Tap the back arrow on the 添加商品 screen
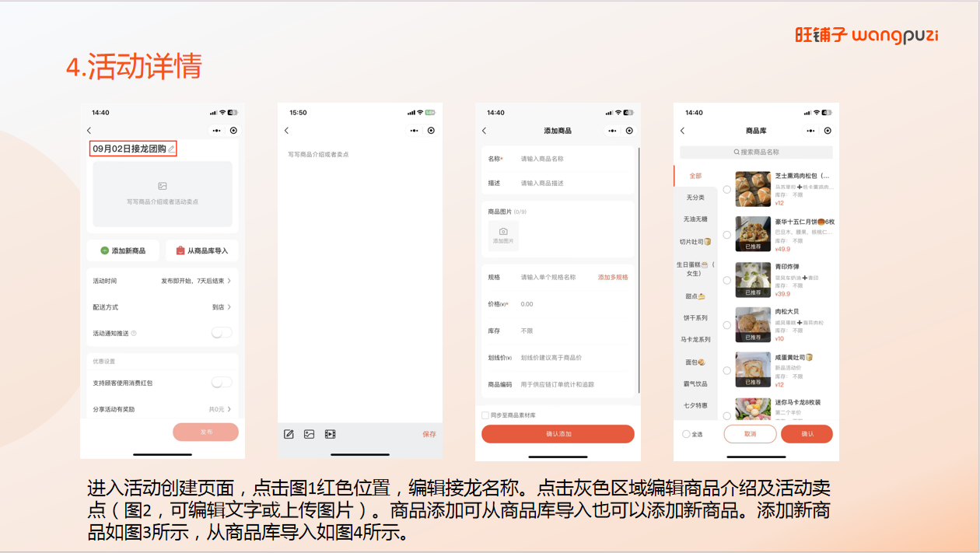 484,131
